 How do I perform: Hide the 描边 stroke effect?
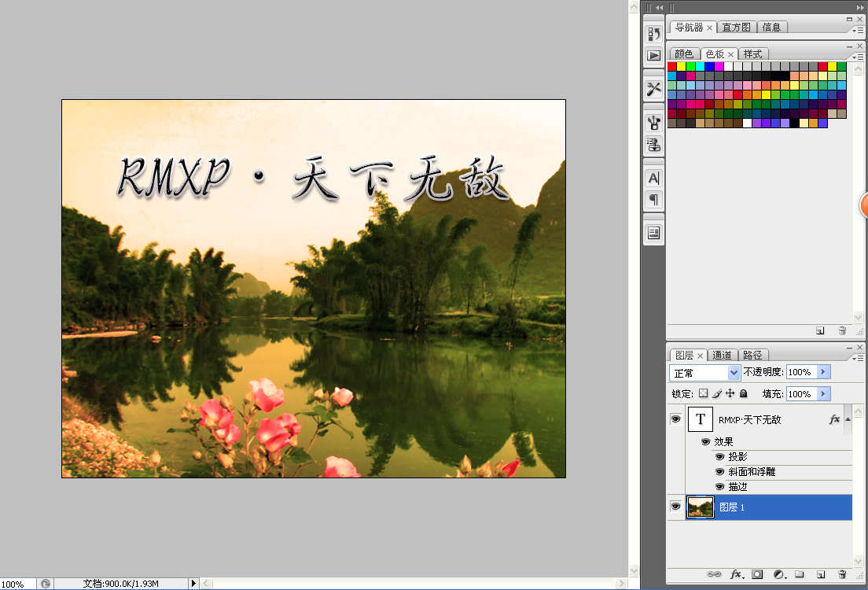coord(719,486)
